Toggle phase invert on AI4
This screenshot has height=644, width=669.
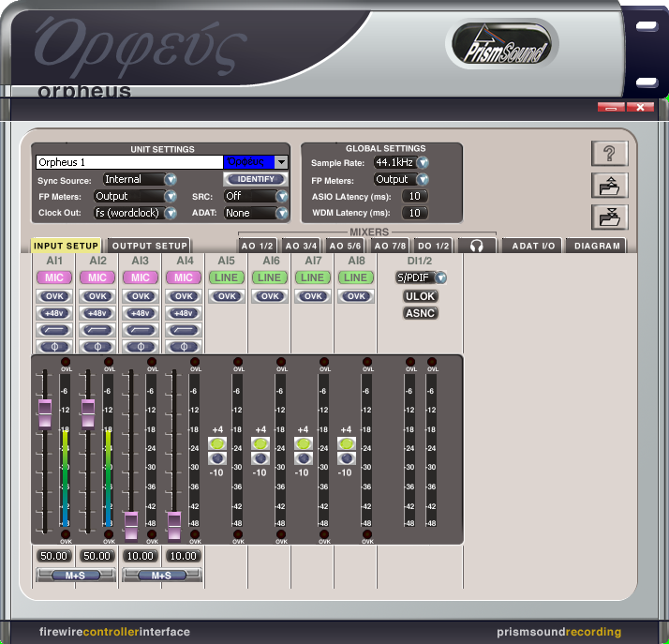tap(184, 347)
